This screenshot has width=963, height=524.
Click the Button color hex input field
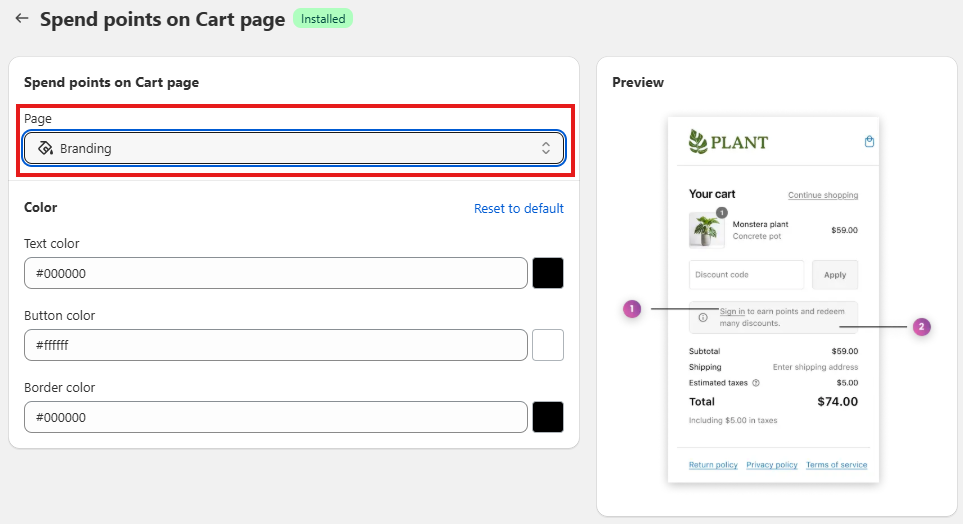coord(275,345)
